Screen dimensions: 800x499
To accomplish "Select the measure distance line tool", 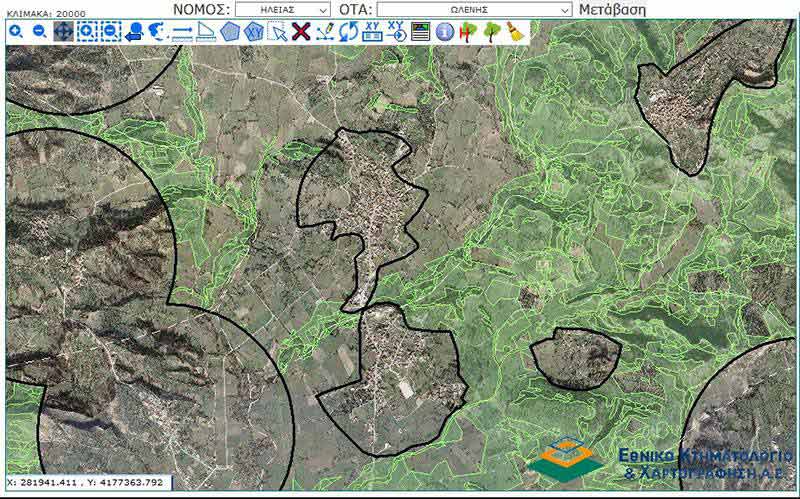I will pyautogui.click(x=182, y=32).
